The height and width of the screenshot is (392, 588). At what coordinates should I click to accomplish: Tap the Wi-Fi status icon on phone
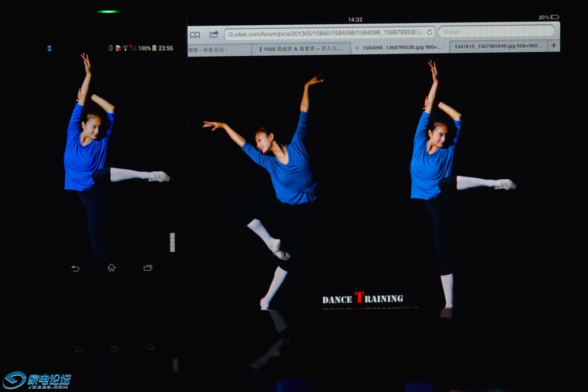click(x=125, y=48)
